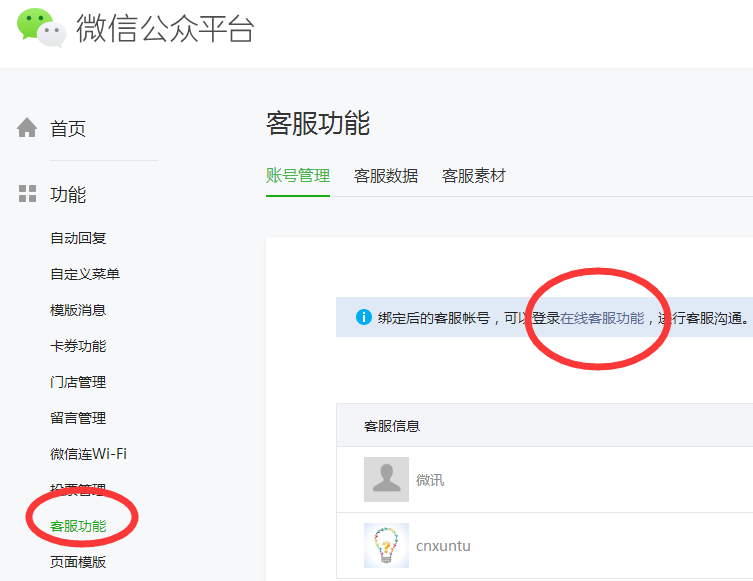
Task: Open the 客服素材 tab
Action: [x=474, y=176]
